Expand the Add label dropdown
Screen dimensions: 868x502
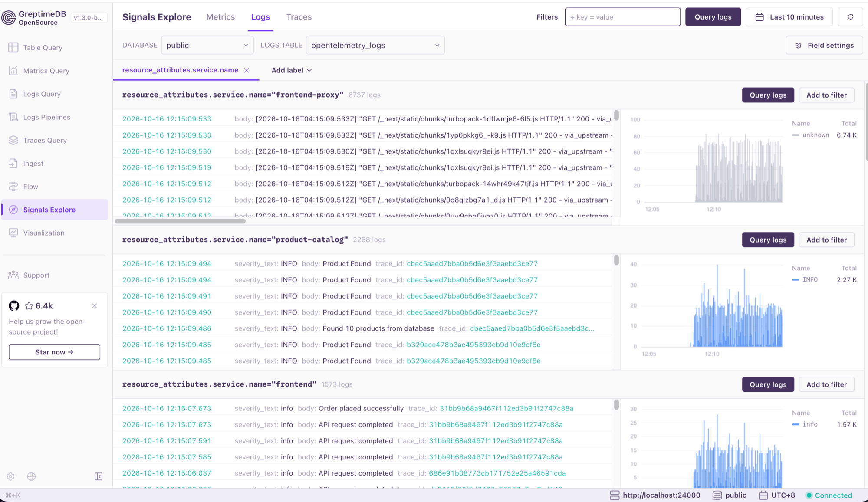pos(292,70)
